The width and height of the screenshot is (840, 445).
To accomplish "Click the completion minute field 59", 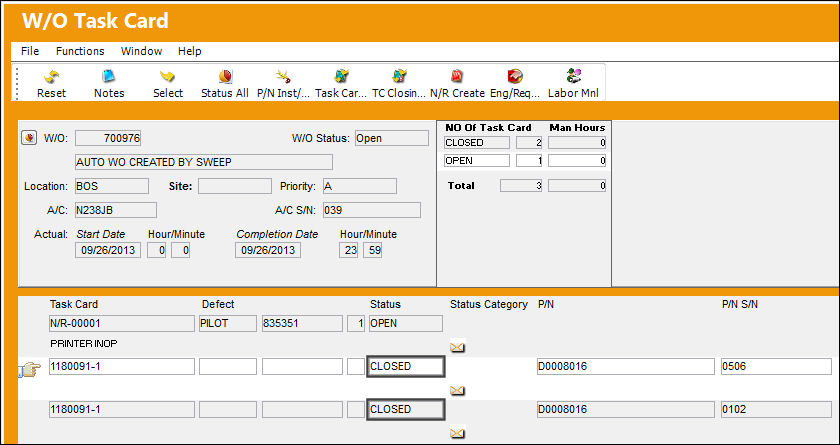I will click(372, 250).
